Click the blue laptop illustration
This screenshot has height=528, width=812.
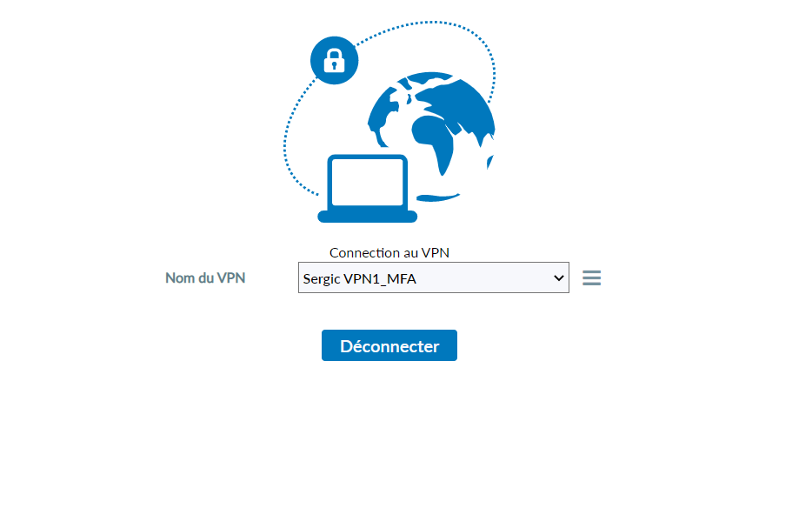pyautogui.click(x=367, y=189)
